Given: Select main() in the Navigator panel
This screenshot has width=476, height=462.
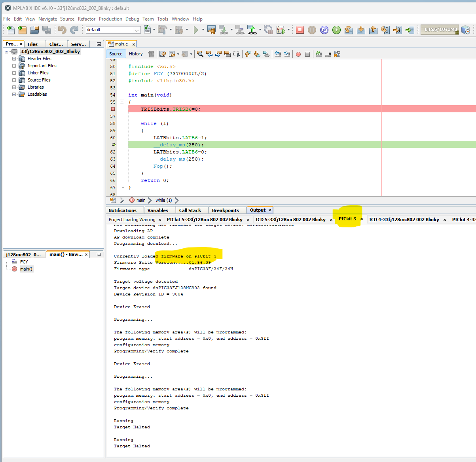Looking at the screenshot, I should point(26,269).
